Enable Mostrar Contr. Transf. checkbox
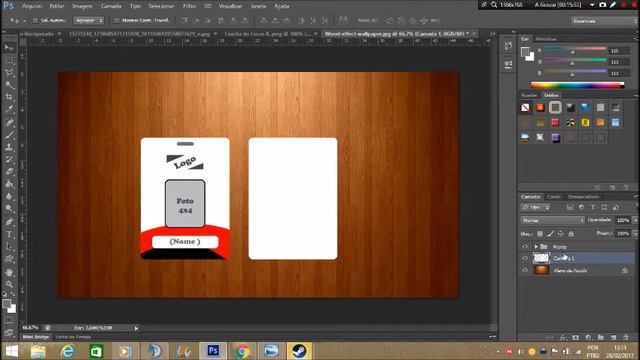640x360 pixels. tap(117, 20)
